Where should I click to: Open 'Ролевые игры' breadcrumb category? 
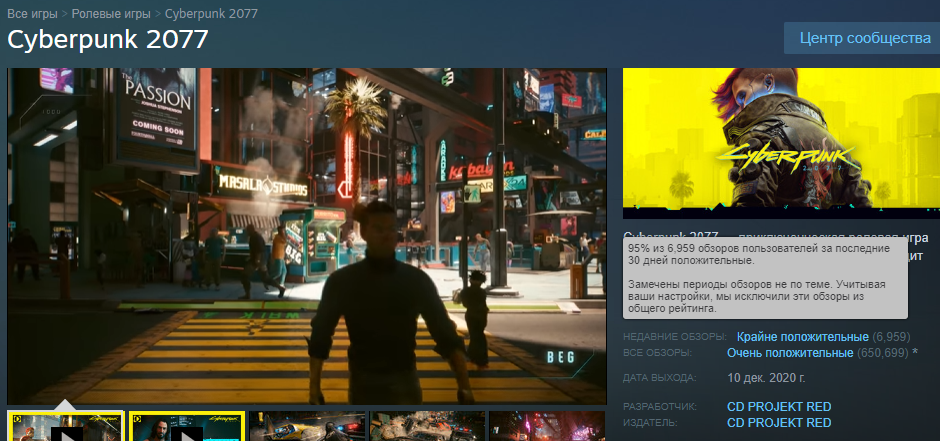(x=110, y=15)
